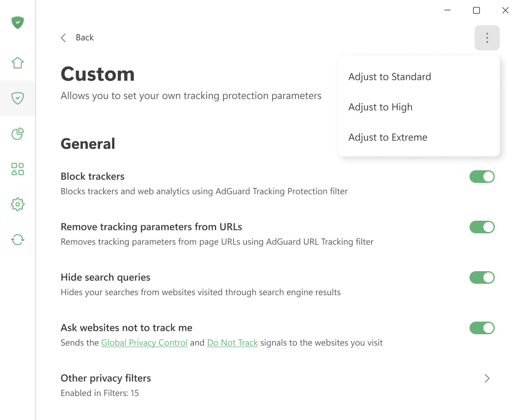This screenshot has height=420, width=520.
Task: Open the Global Privacy Control link
Action: coord(144,343)
